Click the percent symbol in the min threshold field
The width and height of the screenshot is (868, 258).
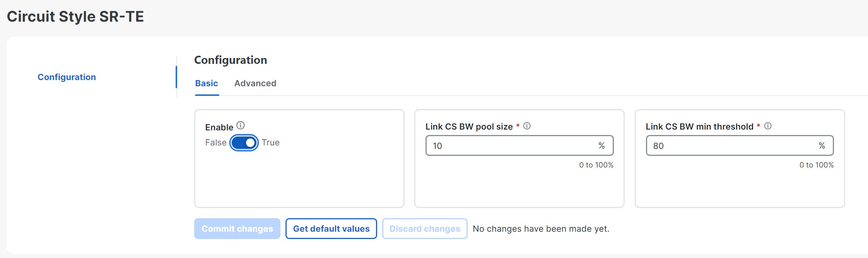tap(822, 146)
